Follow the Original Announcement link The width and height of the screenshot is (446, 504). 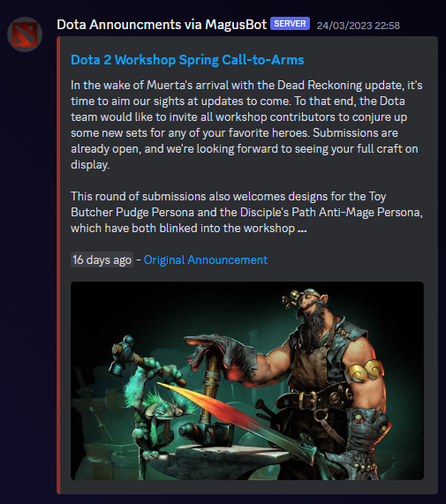point(205,260)
